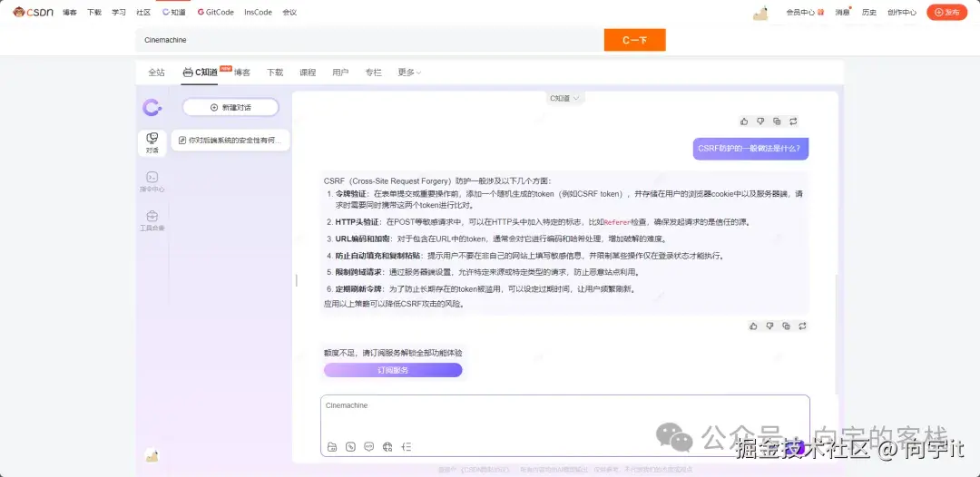Open GitCode in top navigation
This screenshot has height=477, width=980.
(216, 12)
